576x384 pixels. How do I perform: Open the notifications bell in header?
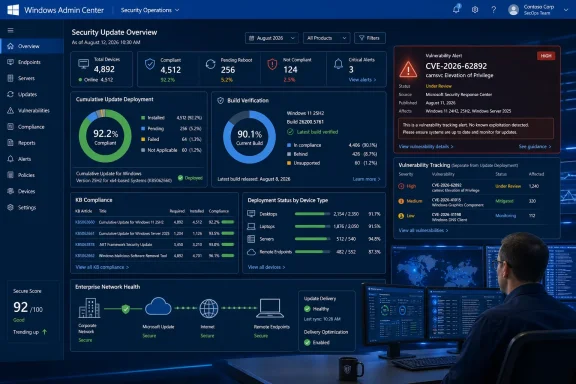[x=456, y=10]
